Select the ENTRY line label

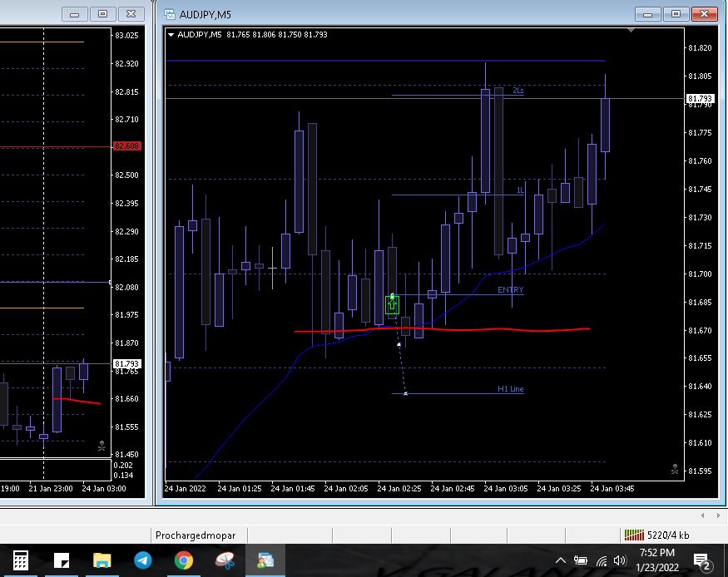tap(510, 290)
